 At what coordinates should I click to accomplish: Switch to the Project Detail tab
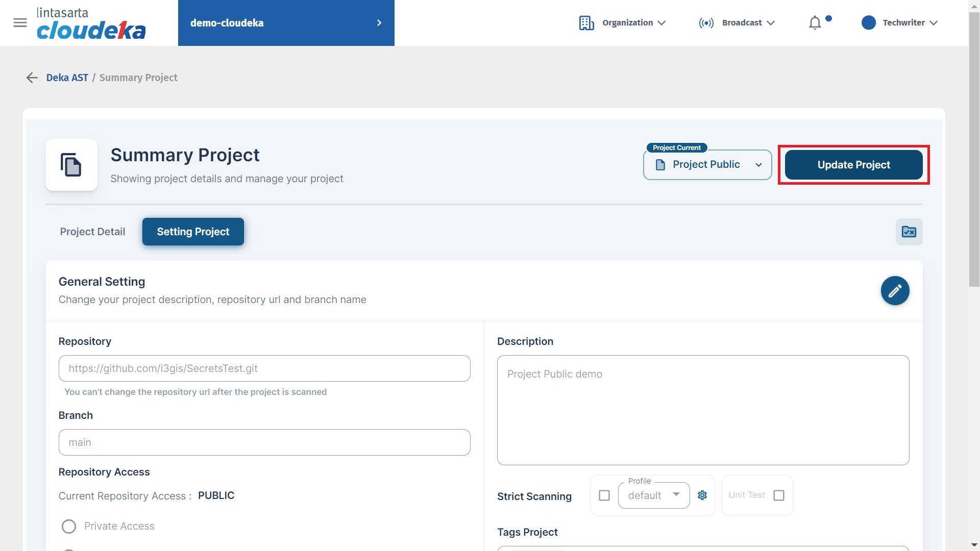coord(92,232)
